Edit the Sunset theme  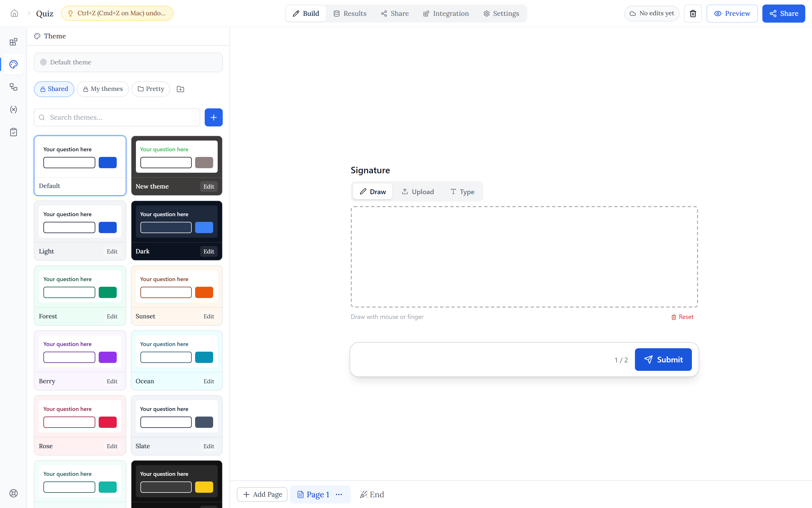click(x=209, y=316)
